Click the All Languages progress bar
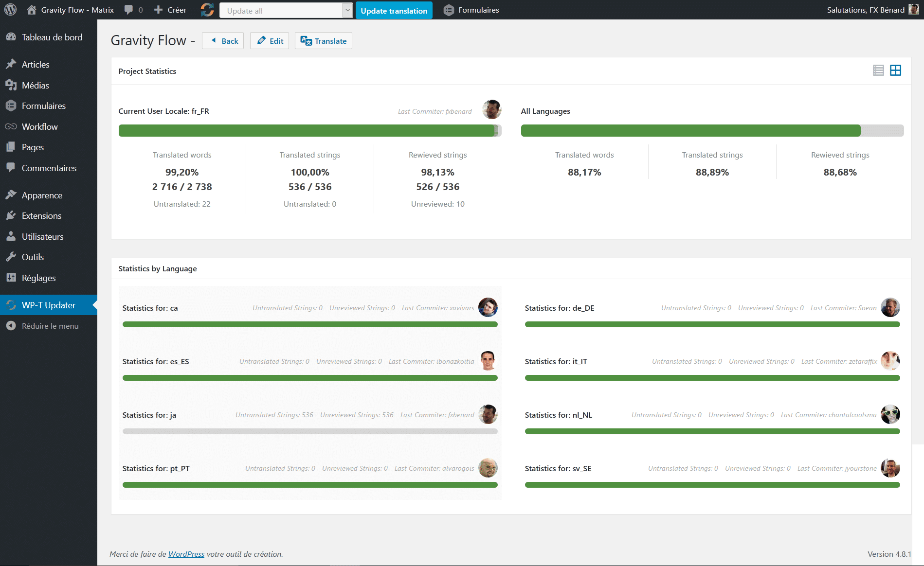This screenshot has height=566, width=924. click(712, 130)
